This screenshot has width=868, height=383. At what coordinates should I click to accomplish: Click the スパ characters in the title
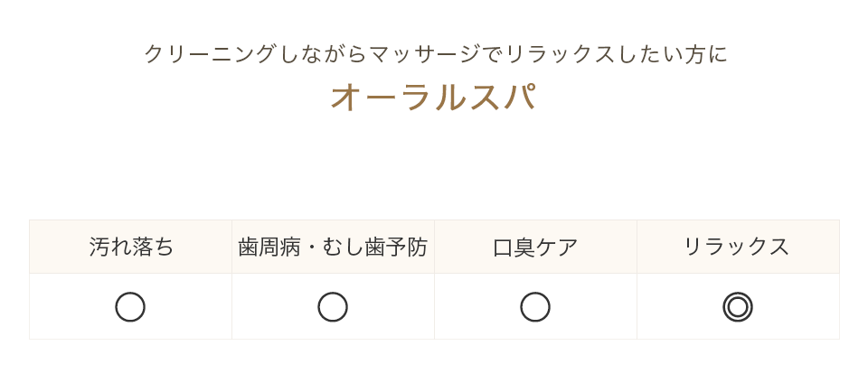[502, 98]
